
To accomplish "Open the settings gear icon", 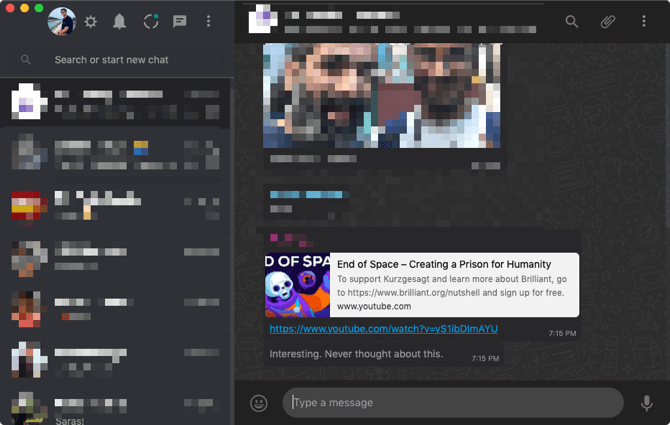I will pyautogui.click(x=91, y=21).
